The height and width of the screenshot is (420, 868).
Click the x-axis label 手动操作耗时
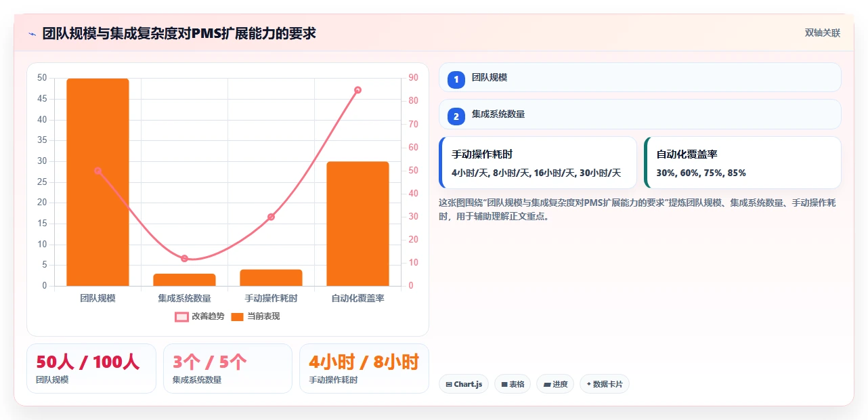point(271,298)
